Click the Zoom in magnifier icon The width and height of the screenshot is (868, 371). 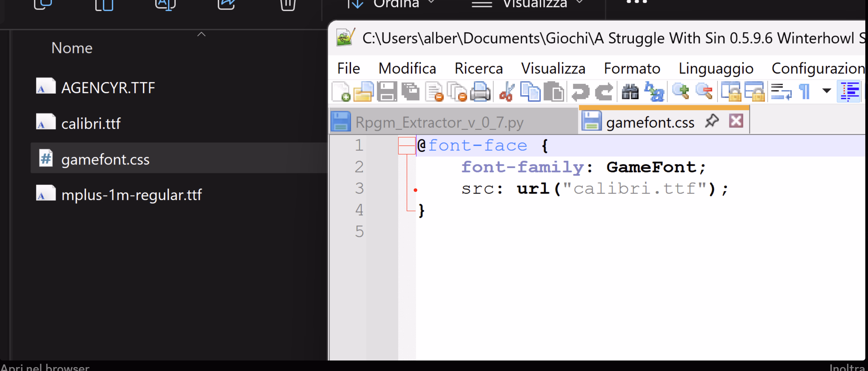click(680, 91)
